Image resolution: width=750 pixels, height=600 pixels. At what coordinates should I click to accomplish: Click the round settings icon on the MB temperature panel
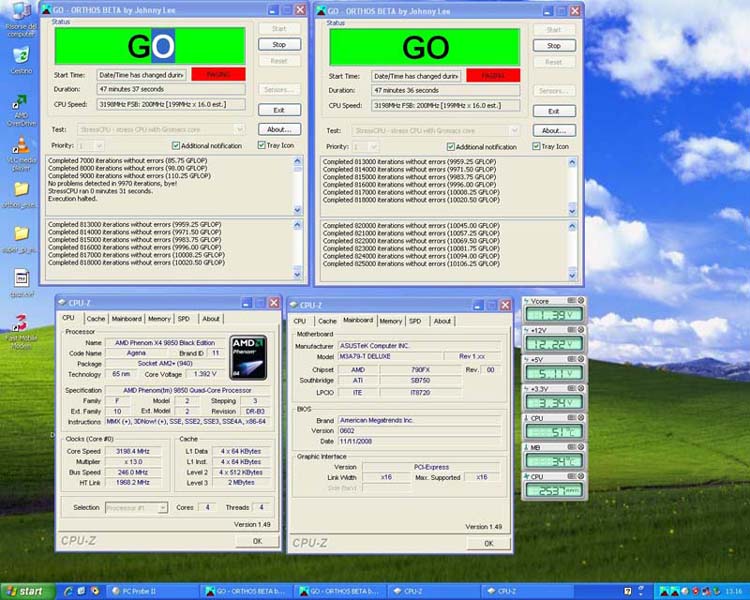click(581, 447)
